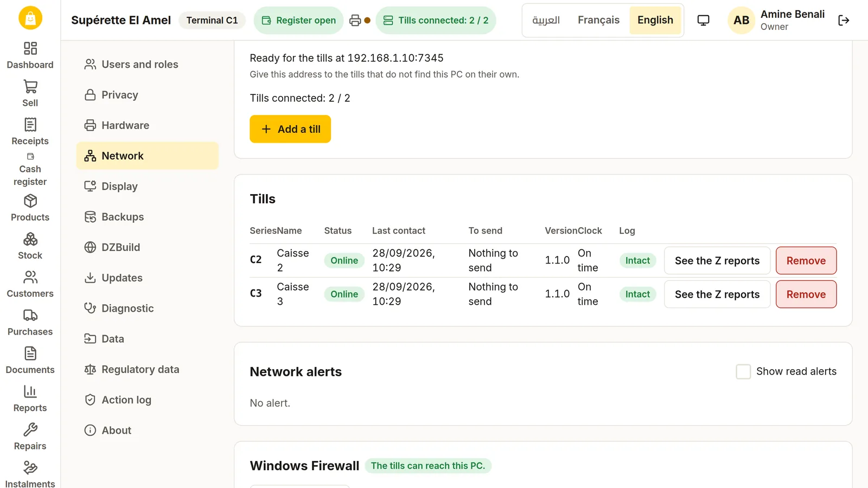Open the Dashboard page
868x488 pixels.
(x=30, y=56)
